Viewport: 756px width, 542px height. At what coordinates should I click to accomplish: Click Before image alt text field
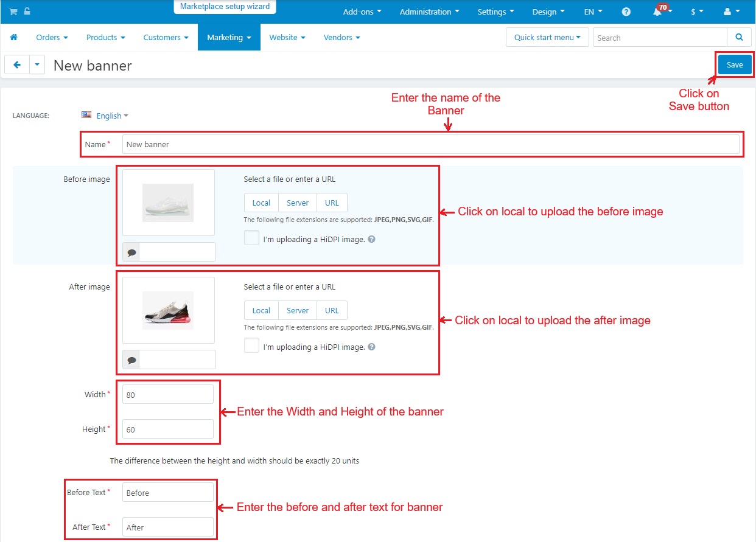177,252
